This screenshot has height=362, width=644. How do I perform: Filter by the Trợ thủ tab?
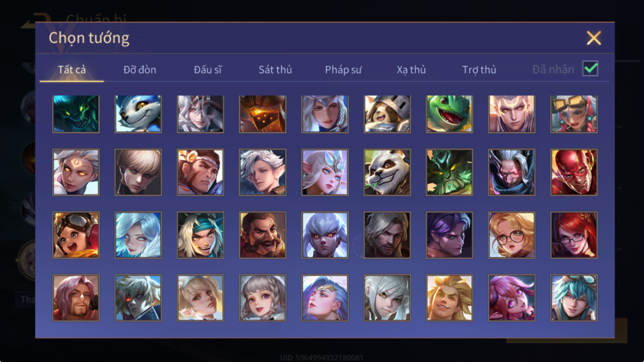point(479,69)
